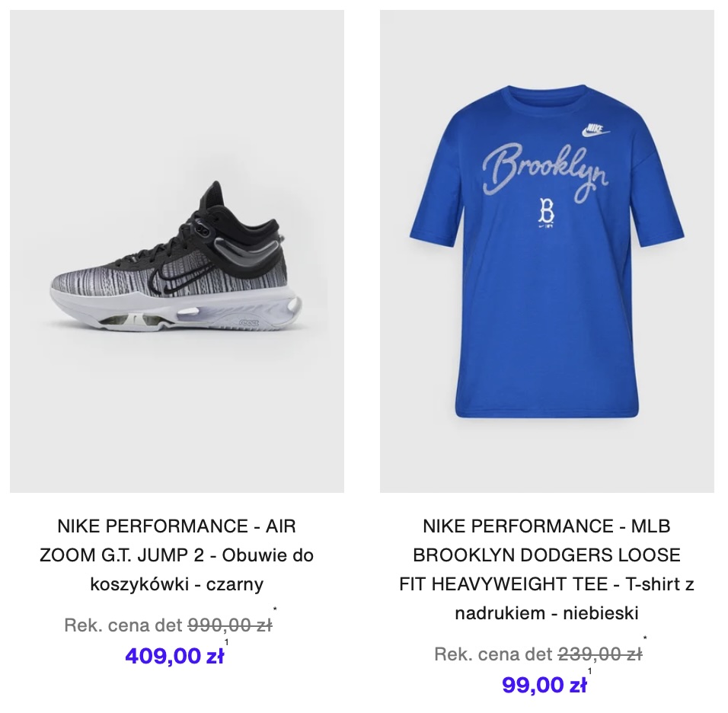Click 'Rek. cena det' under the T-shirt listing
The width and height of the screenshot is (728, 713).
tap(493, 654)
